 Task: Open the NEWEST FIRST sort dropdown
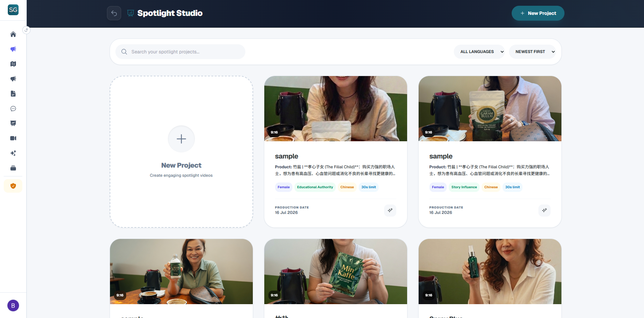click(x=532, y=52)
